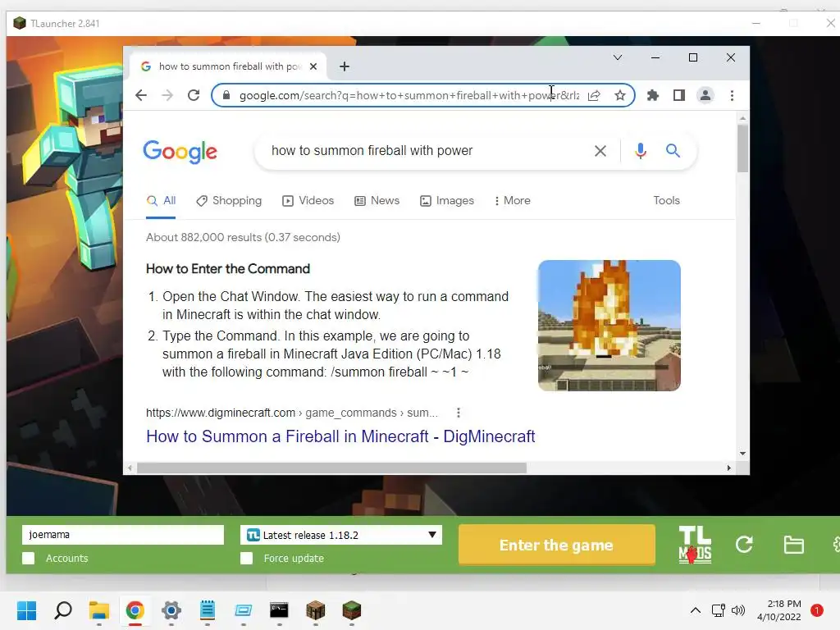The image size is (840, 630).
Task: Click the horizontal scrollbar right arrow
Action: tap(728, 468)
